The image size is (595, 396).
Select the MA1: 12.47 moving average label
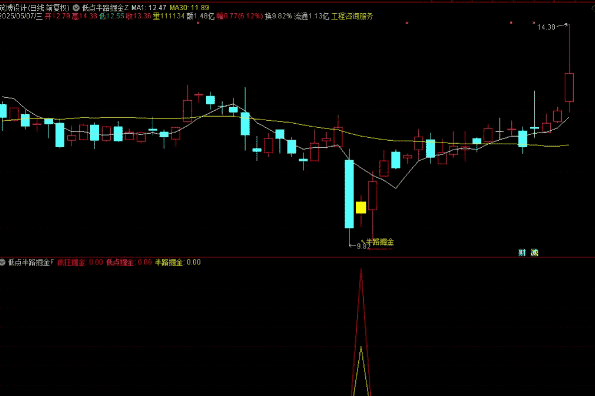pos(149,8)
